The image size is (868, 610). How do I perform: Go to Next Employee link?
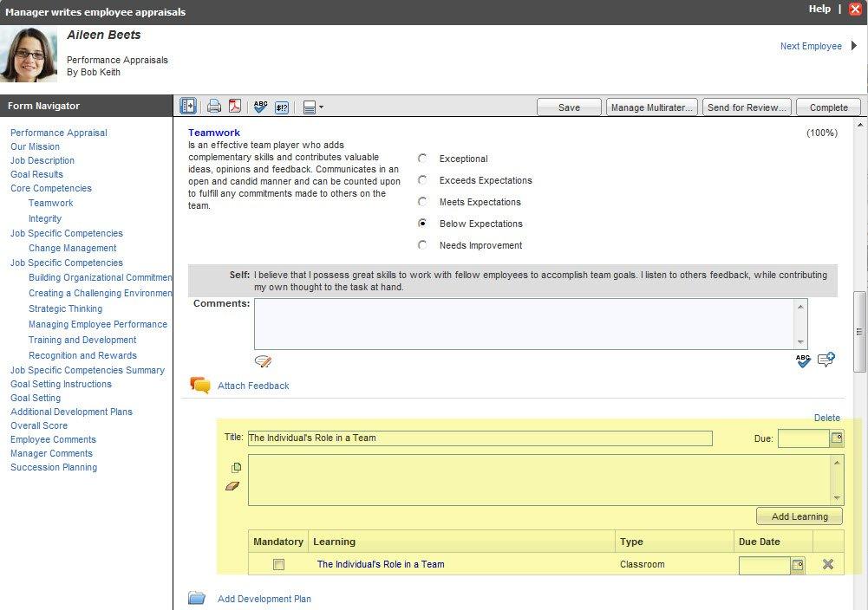point(811,46)
